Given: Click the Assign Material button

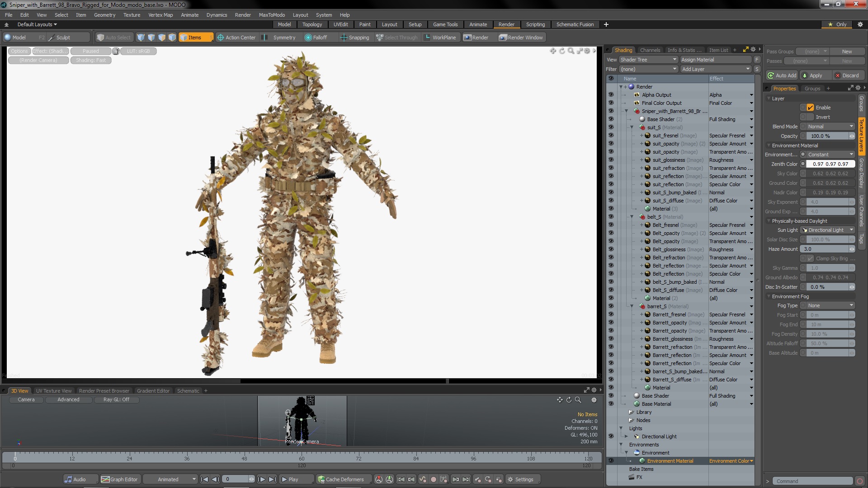Looking at the screenshot, I should pyautogui.click(x=716, y=60).
